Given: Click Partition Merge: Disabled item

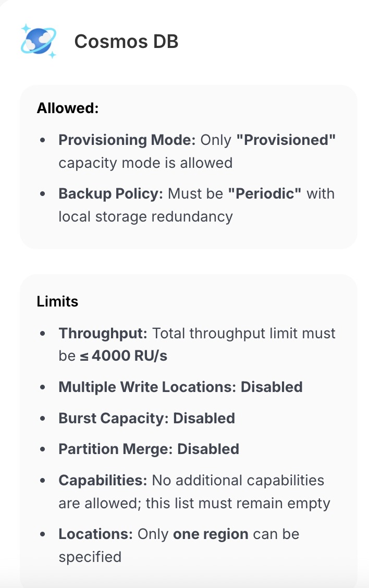Looking at the screenshot, I should click(149, 449).
